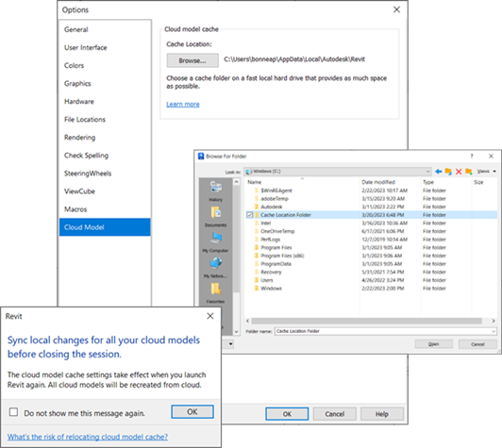Select the Cloud Model category
502x448 pixels.
click(105, 227)
